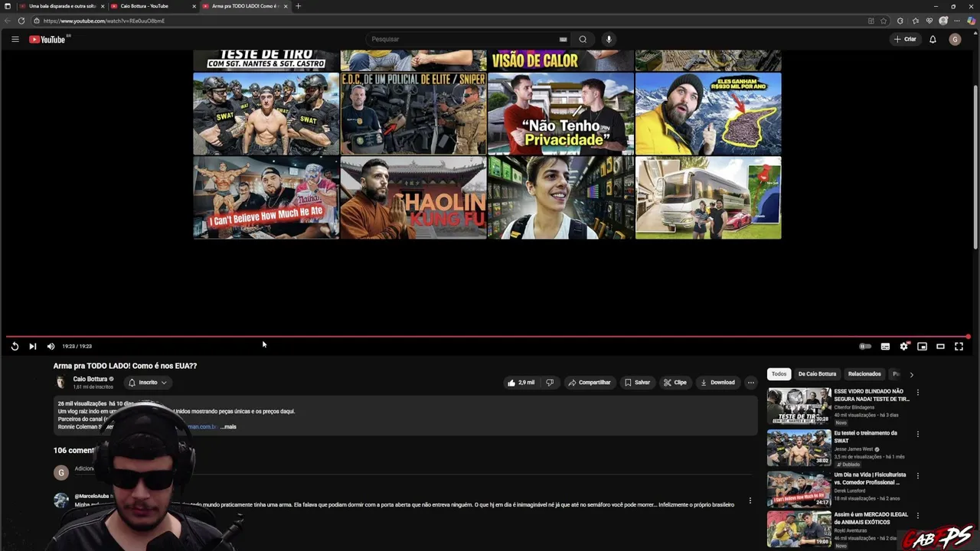Open ESSE VIDRO BLINDADO sidebar video thumbnail

[x=799, y=406]
